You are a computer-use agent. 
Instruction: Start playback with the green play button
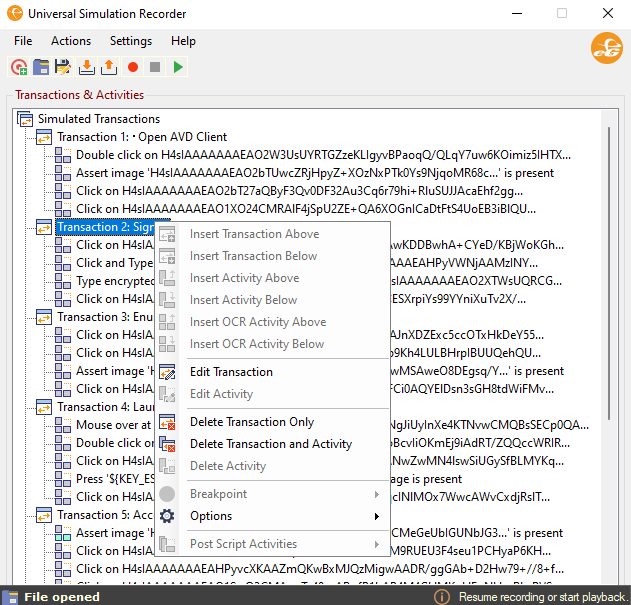click(178, 67)
